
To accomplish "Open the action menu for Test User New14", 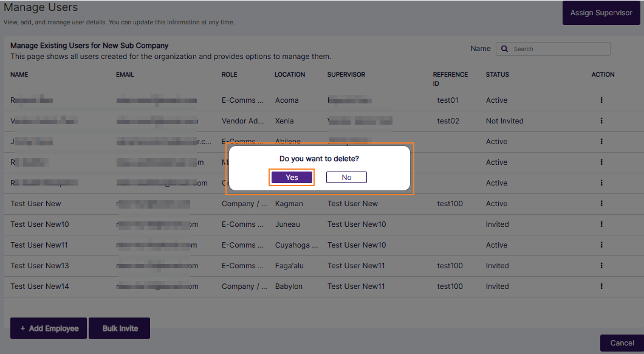I will (601, 286).
